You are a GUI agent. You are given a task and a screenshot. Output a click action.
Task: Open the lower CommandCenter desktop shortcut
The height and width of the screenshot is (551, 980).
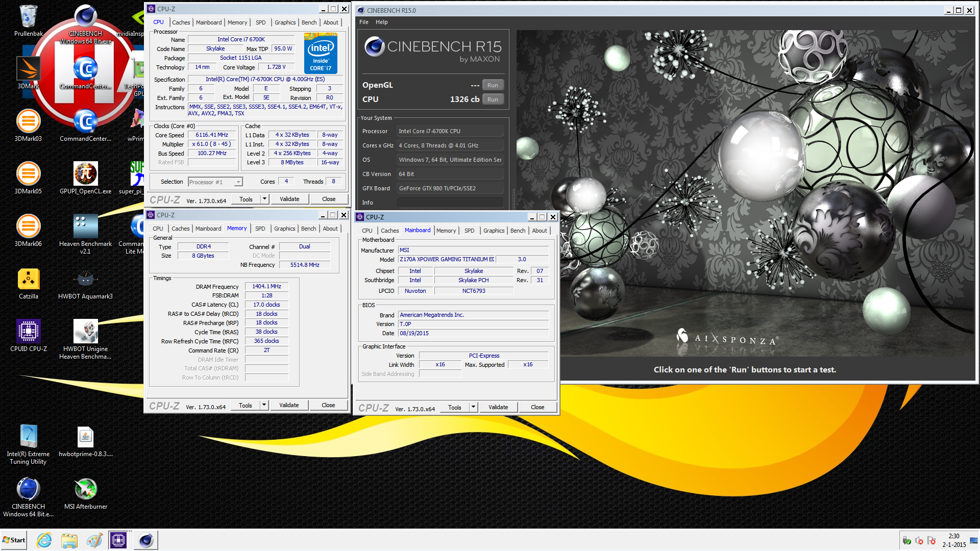85,126
